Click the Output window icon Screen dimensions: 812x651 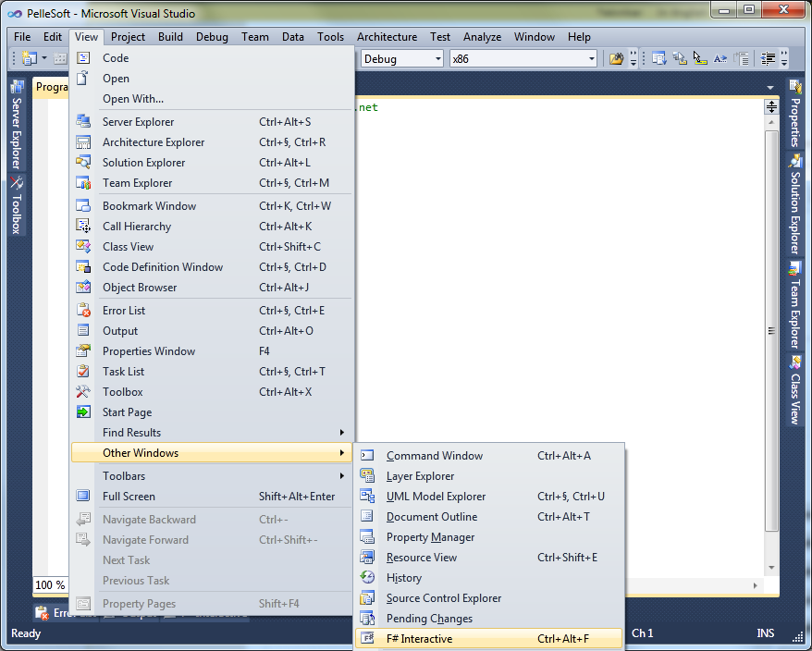pyautogui.click(x=83, y=330)
